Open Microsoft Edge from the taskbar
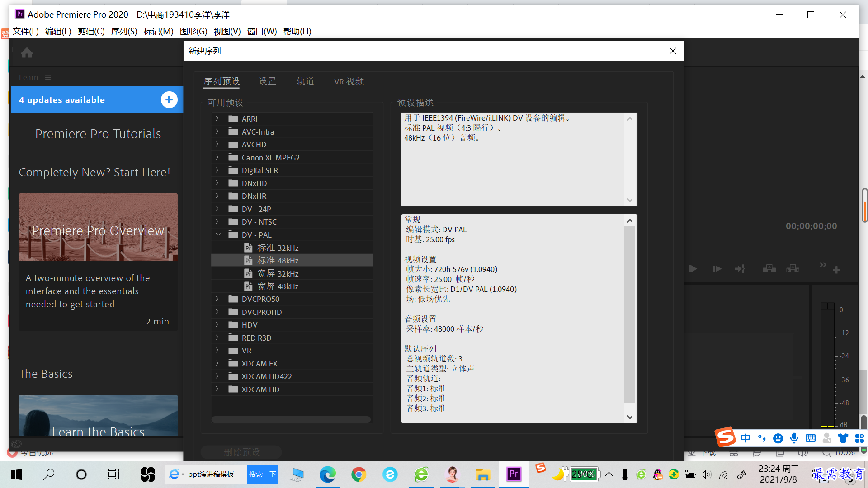The image size is (868, 488). tap(327, 474)
